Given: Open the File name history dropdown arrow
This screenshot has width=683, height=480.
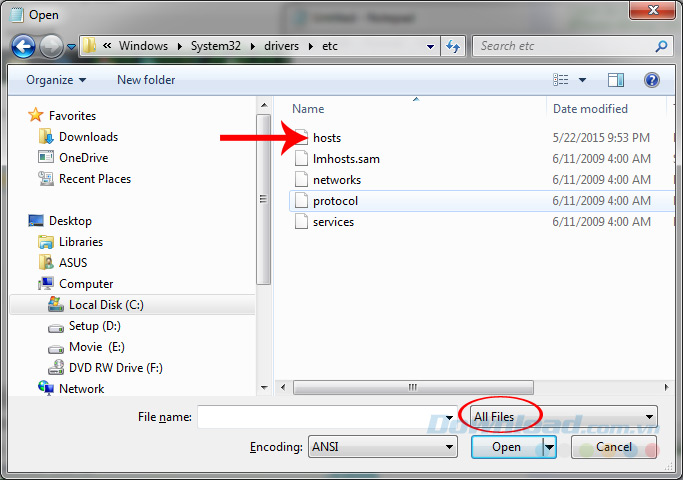Looking at the screenshot, I should [x=450, y=417].
